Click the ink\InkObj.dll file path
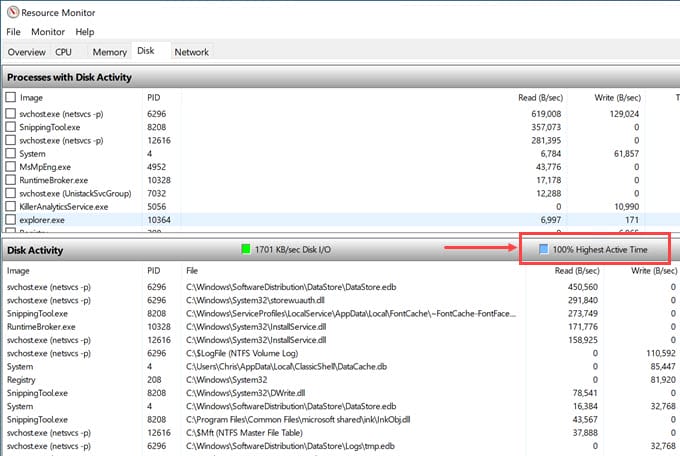The image size is (680, 456). (298, 420)
